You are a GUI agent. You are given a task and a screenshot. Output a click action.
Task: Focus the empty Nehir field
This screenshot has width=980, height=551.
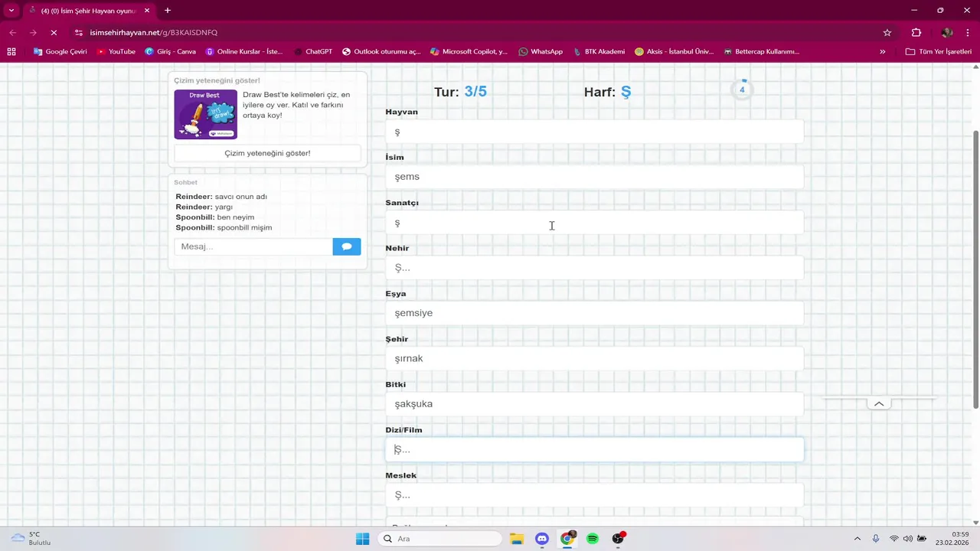[594, 268]
